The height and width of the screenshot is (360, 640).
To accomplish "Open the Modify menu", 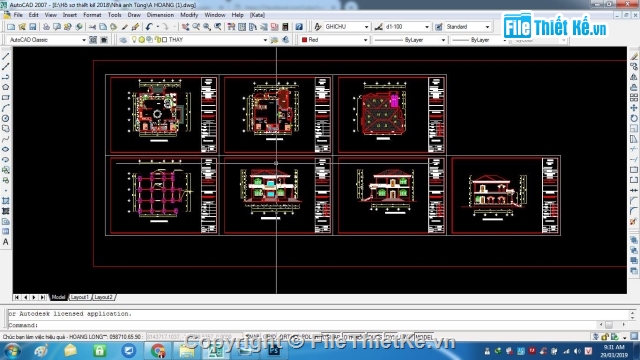I will pyautogui.click(x=189, y=15).
